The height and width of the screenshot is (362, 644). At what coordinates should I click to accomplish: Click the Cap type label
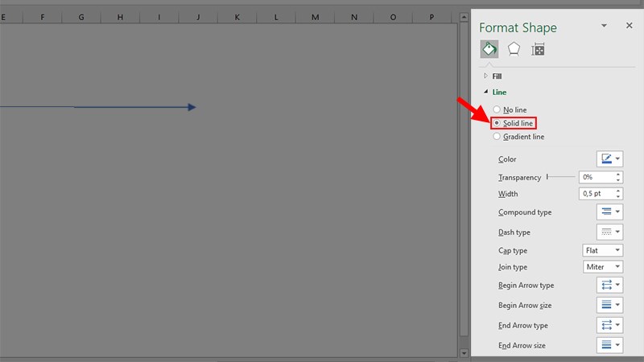click(513, 250)
